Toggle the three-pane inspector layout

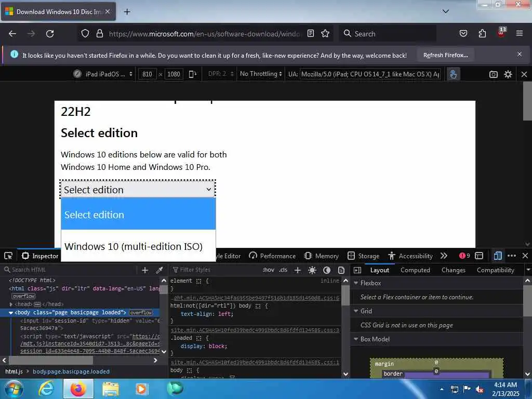coord(357,270)
